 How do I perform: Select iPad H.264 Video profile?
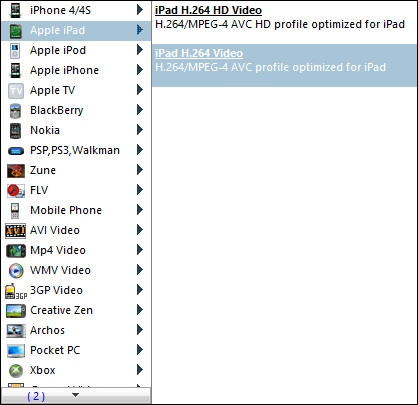[x=284, y=65]
